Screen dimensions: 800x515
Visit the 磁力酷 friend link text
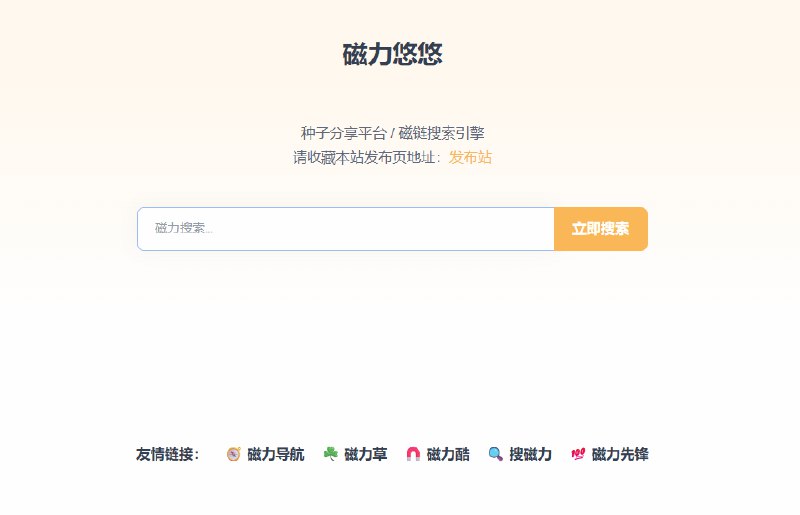pyautogui.click(x=448, y=454)
